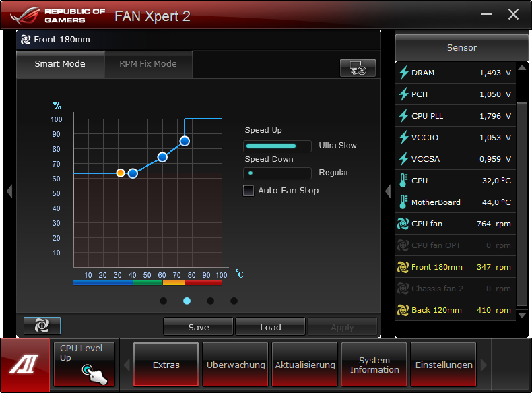Click the sensor list scroll down arrow
The image size is (532, 393).
pos(522,315)
